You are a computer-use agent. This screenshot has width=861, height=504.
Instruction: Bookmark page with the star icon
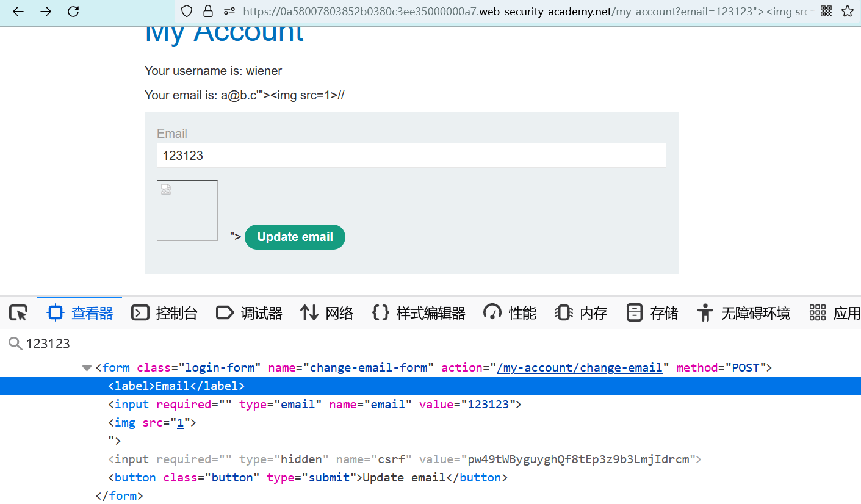[x=847, y=11]
